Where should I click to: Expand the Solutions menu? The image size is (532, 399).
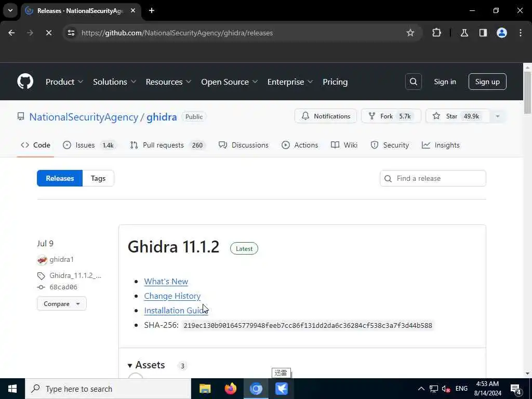click(115, 82)
